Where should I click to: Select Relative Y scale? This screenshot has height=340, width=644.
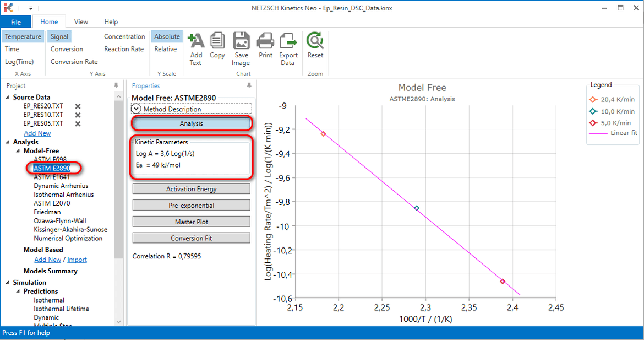(x=166, y=49)
